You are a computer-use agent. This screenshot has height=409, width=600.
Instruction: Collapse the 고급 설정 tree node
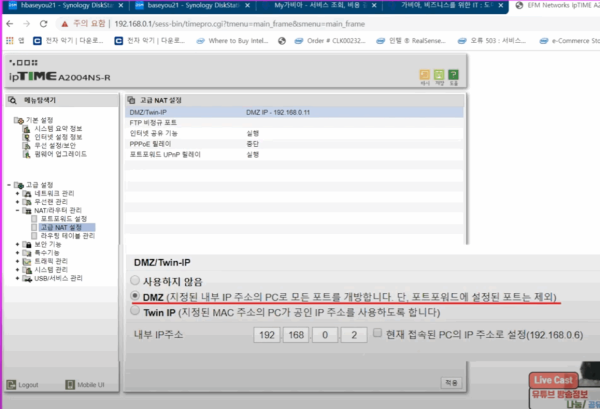point(9,185)
